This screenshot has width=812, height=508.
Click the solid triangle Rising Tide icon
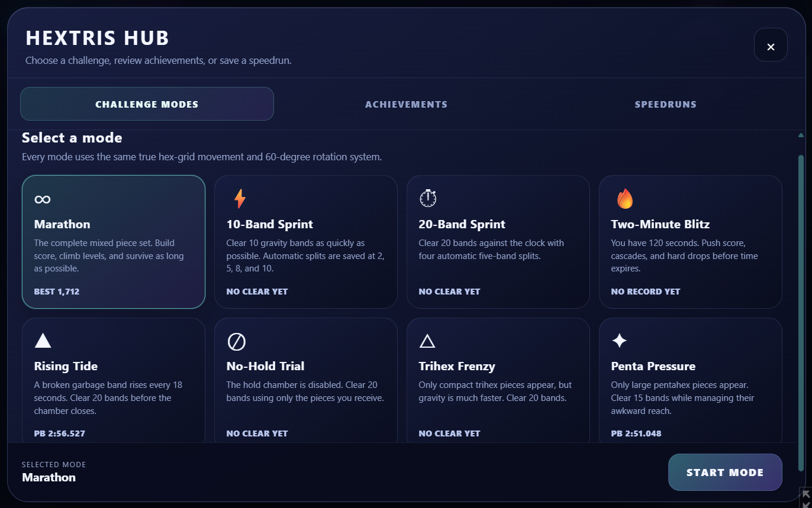(x=43, y=341)
